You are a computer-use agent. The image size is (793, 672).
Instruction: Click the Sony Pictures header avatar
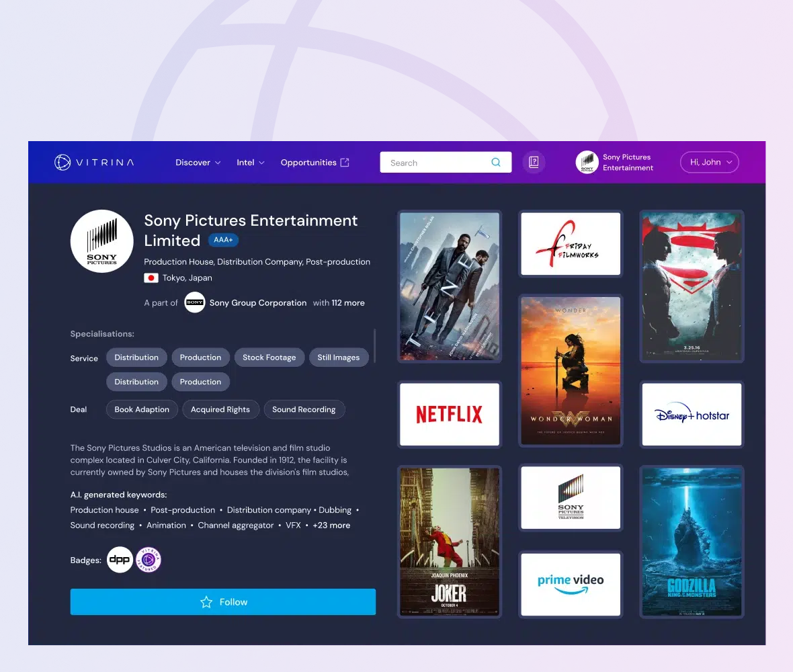point(587,163)
